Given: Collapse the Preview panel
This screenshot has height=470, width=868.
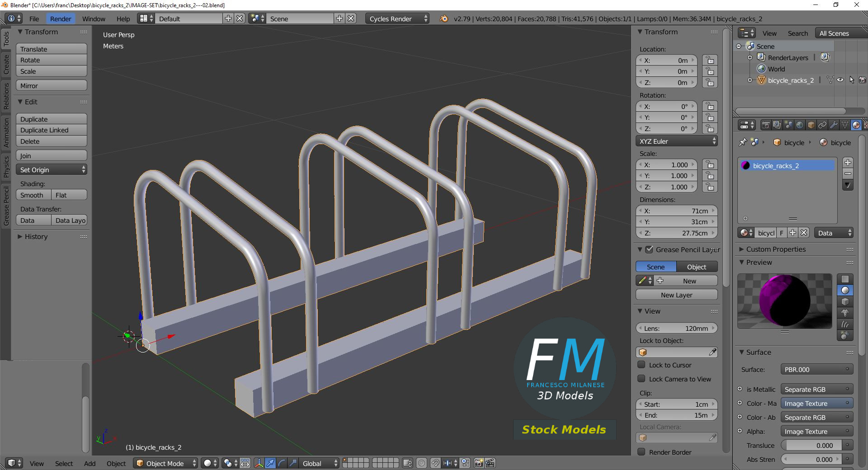Looking at the screenshot, I should [x=759, y=262].
